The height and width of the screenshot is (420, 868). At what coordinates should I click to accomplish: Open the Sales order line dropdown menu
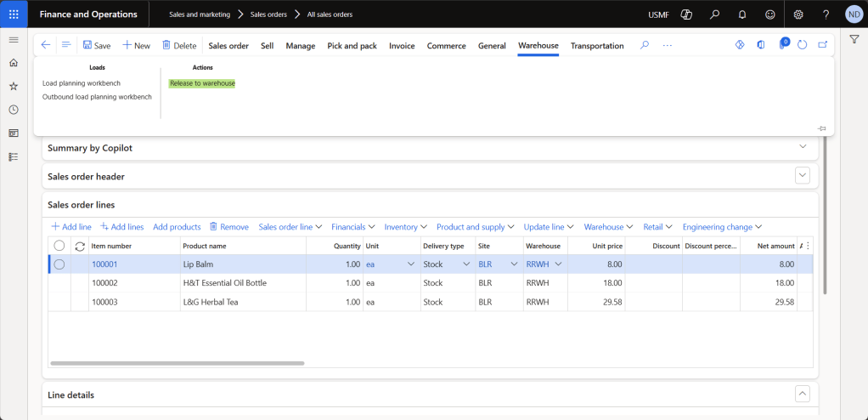pos(290,227)
